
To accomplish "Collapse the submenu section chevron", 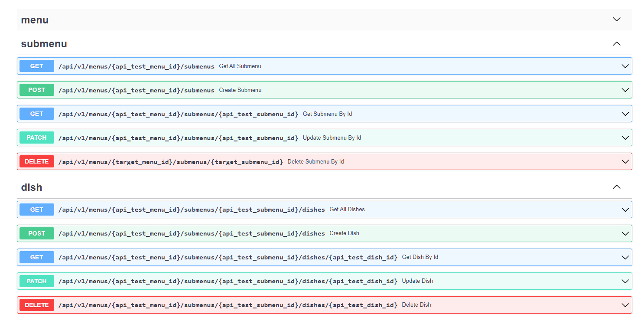I will pyautogui.click(x=616, y=44).
